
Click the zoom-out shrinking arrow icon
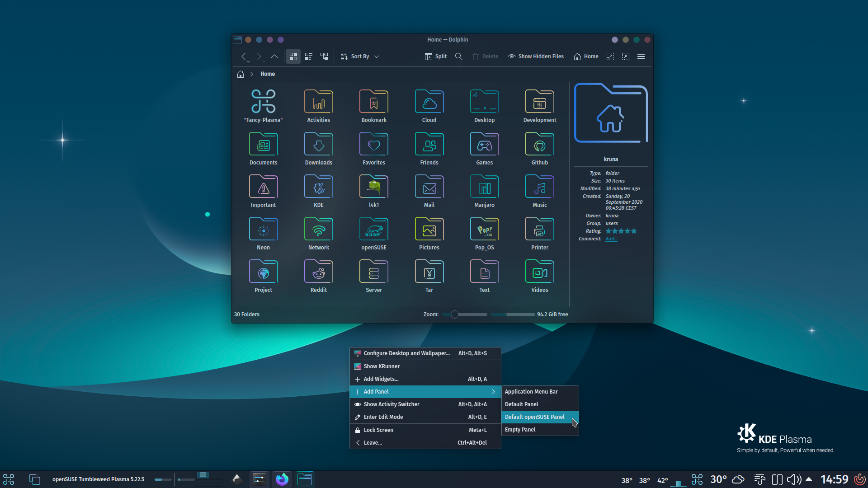[x=626, y=56]
